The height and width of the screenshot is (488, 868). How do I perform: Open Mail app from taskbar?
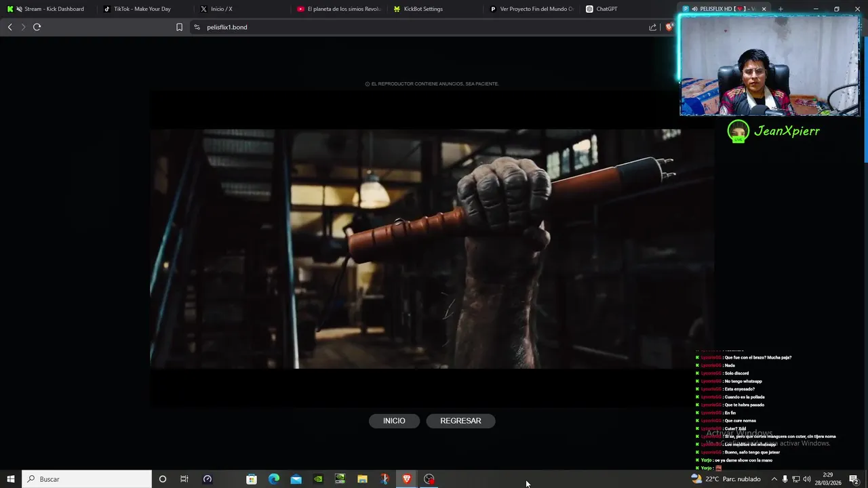tap(296, 479)
